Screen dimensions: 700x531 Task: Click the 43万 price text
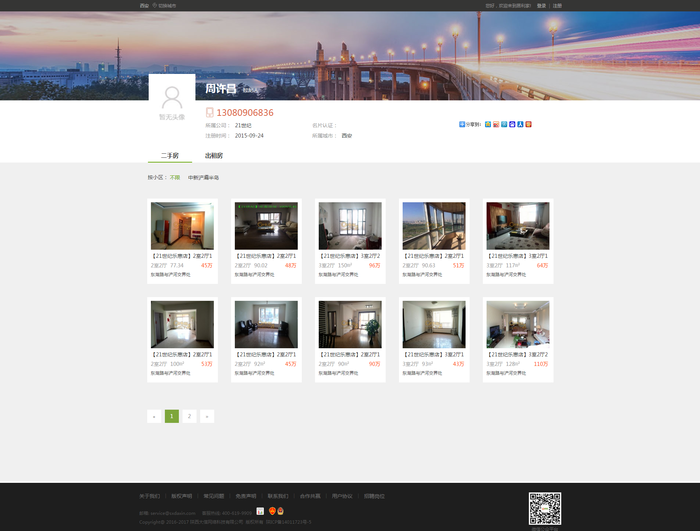click(458, 364)
